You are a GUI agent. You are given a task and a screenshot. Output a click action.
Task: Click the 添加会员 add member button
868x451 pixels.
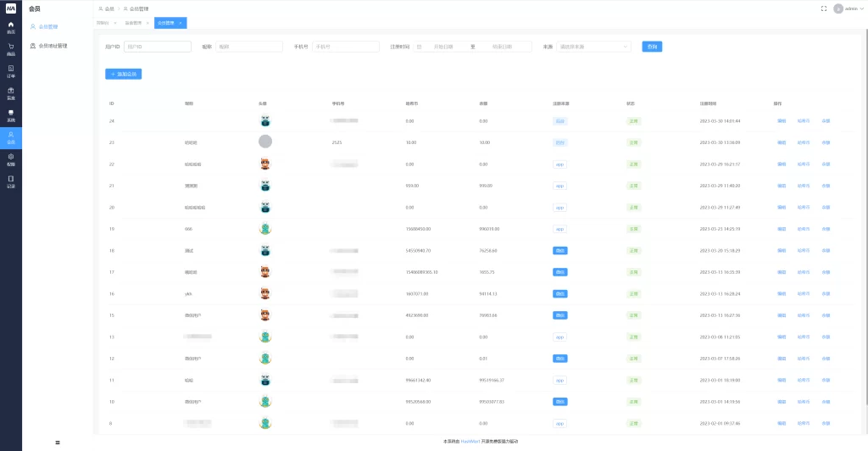click(x=123, y=75)
